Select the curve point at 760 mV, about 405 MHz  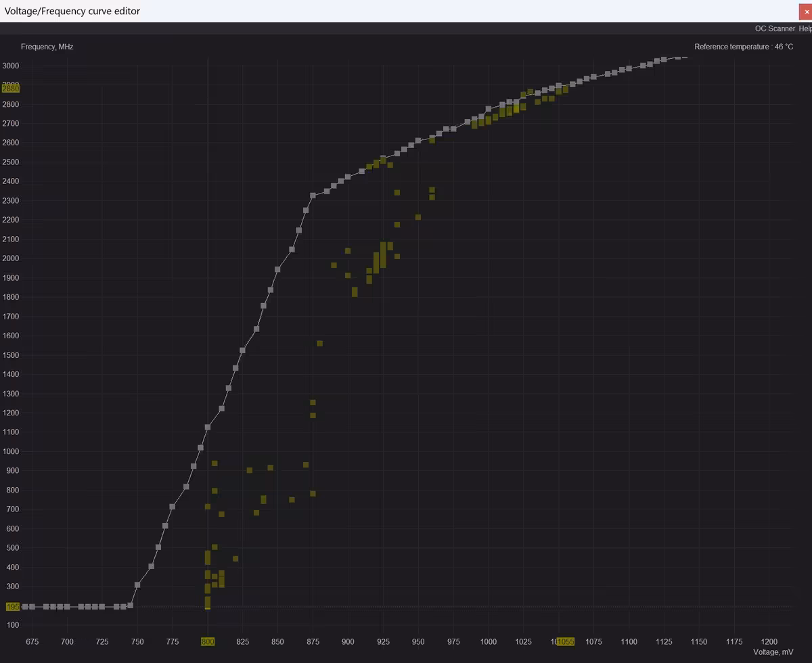pyautogui.click(x=152, y=566)
